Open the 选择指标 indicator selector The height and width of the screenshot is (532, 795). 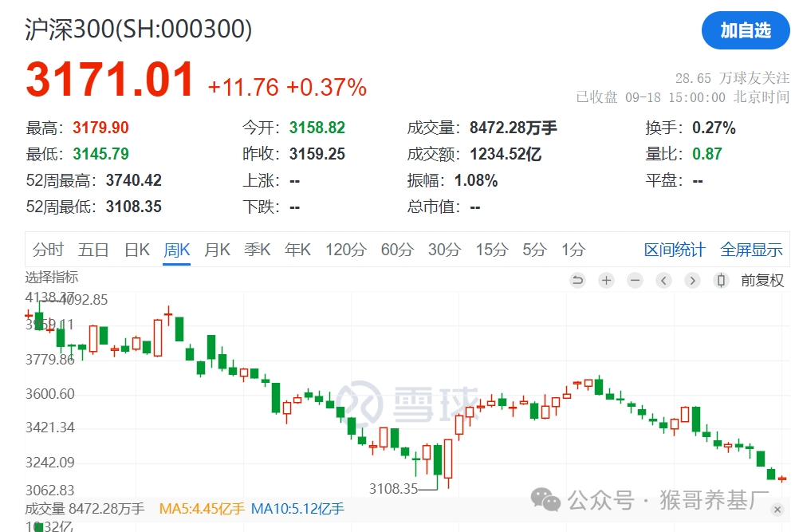click(52, 278)
